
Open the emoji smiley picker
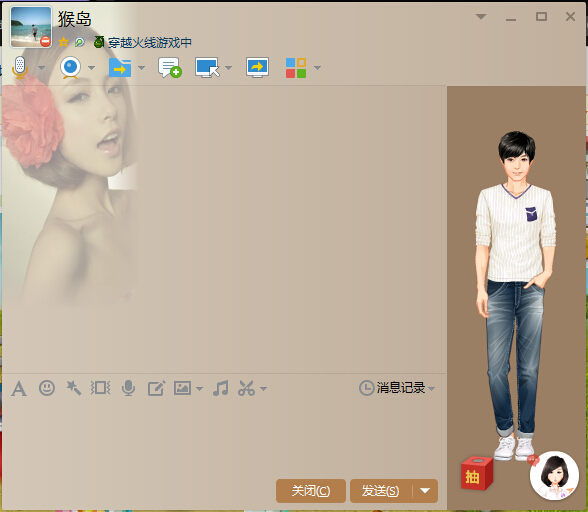pos(47,388)
